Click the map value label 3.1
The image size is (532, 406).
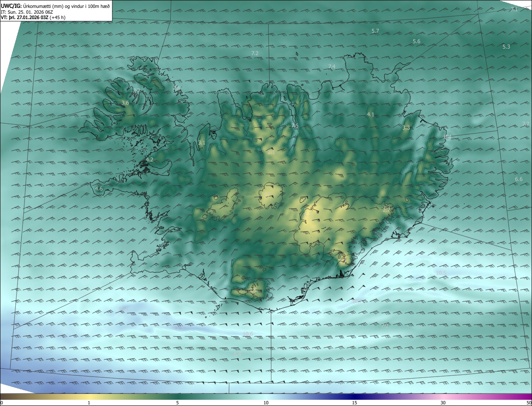pos(202,143)
